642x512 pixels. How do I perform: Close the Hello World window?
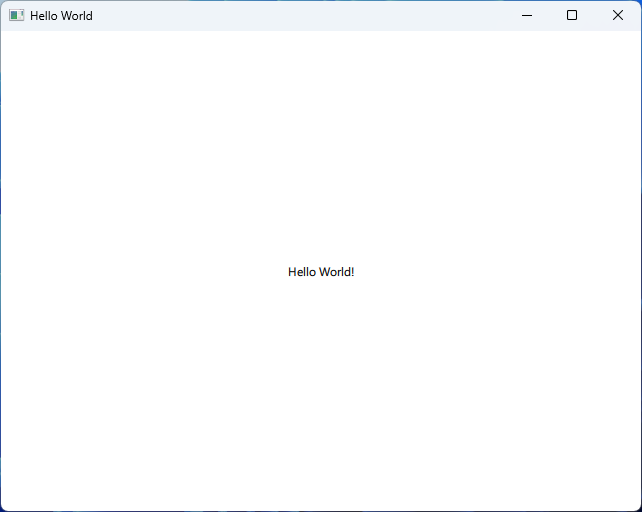click(x=617, y=16)
